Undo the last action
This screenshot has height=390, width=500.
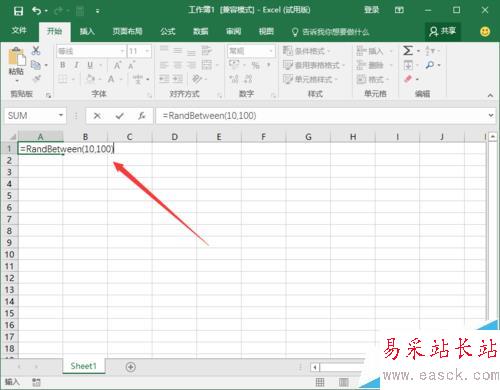pos(36,11)
